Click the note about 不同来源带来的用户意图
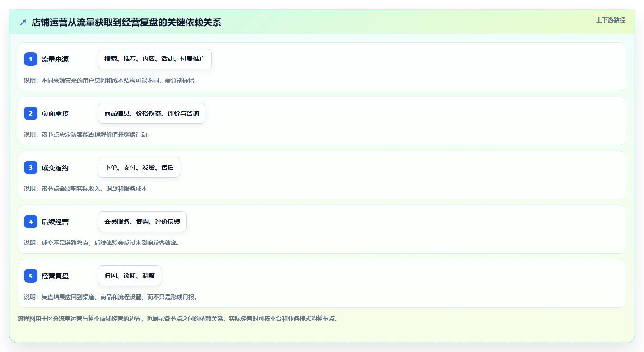The width and height of the screenshot is (644, 352). (x=111, y=80)
